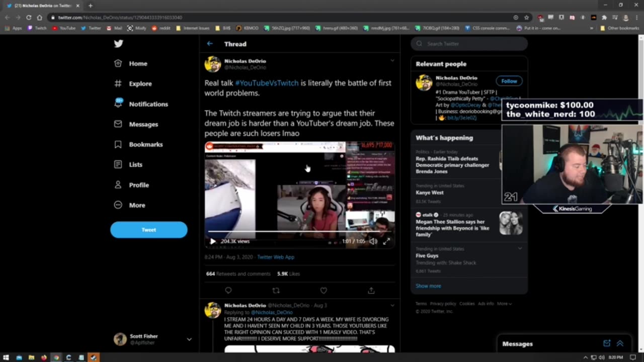Retweet the main tweet
This screenshot has width=644, height=362.
click(x=276, y=291)
